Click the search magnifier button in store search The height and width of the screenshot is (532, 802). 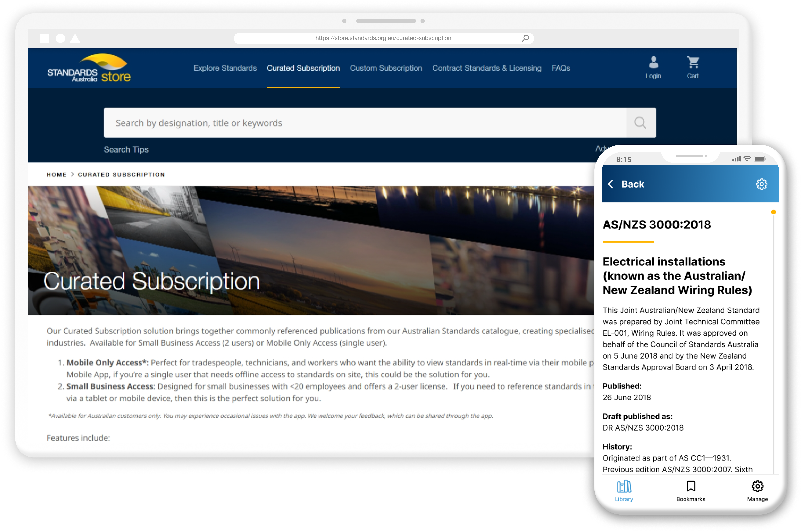pos(640,123)
